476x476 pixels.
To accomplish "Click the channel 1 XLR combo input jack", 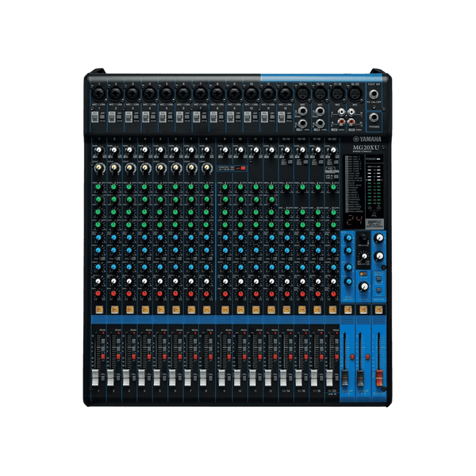I will coord(98,94).
